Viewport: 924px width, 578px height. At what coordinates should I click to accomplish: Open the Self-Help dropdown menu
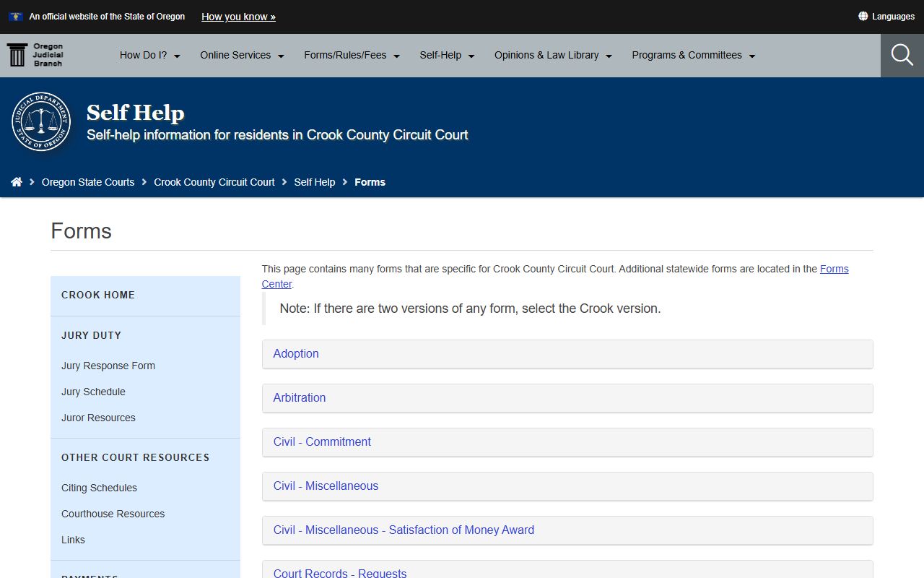click(x=447, y=55)
